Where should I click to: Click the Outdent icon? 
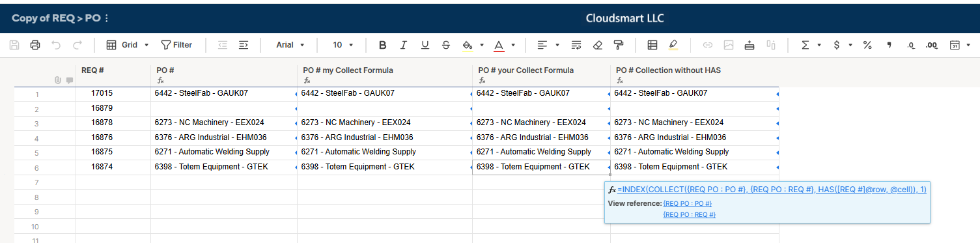coord(223,45)
